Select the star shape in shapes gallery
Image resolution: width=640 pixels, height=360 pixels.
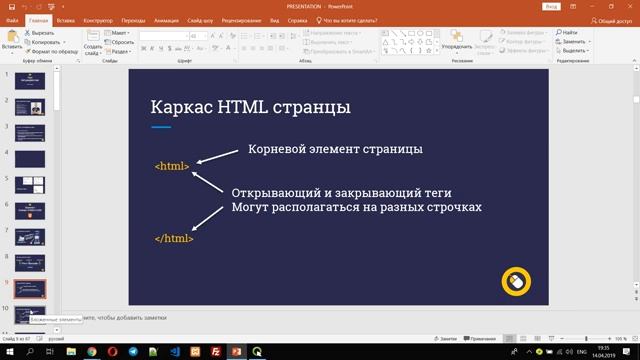tap(429, 51)
